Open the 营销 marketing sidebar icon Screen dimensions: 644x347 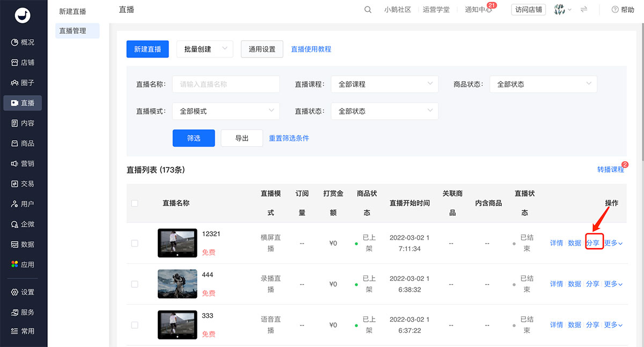pos(15,164)
